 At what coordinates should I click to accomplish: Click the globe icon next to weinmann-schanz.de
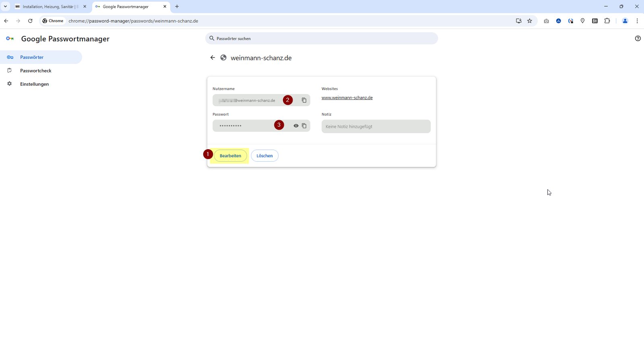(x=223, y=57)
